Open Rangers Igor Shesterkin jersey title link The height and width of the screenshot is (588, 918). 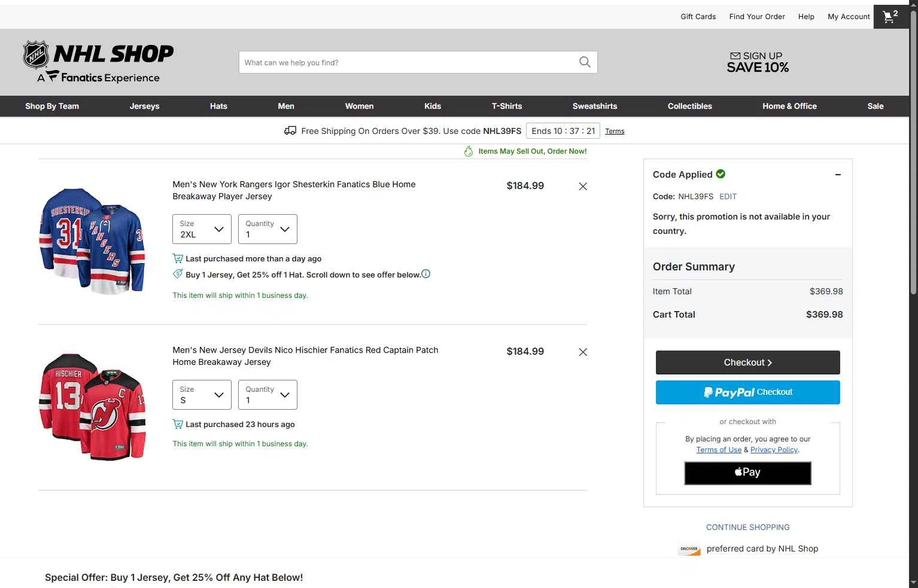click(294, 190)
